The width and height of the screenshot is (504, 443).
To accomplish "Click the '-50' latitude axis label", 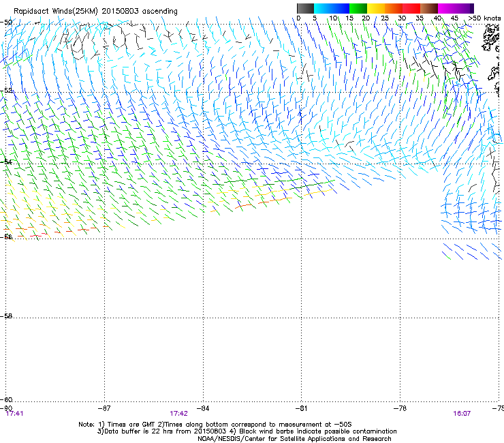I will [6, 22].
